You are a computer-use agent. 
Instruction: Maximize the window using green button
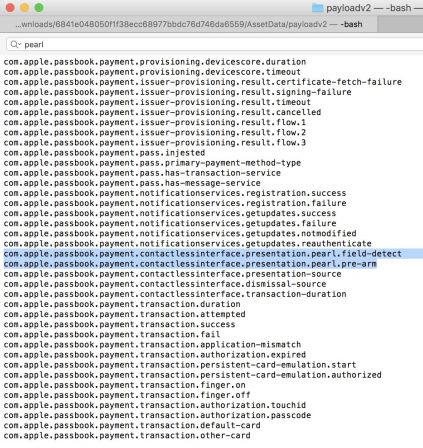click(x=39, y=8)
